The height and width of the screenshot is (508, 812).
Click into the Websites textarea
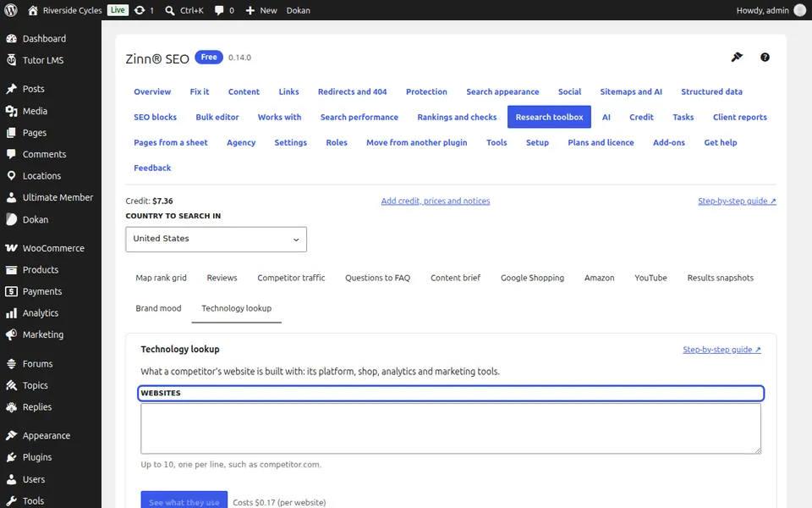451,428
